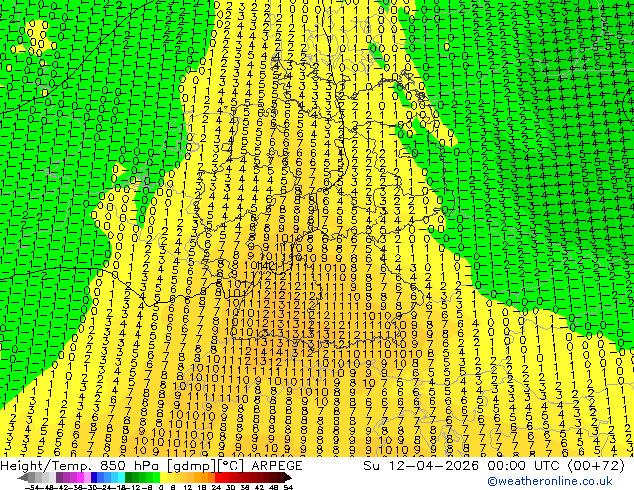Viewport: 634px width, 490px height.
Task: Click the dark maroon right arrow of color scale
Action: pos(288,478)
